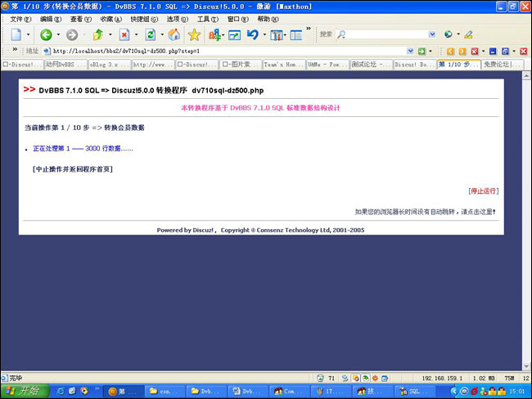Click the 正在处理第 1 —— 3000 行数据 text
This screenshot has width=532, height=399.
coord(83,149)
